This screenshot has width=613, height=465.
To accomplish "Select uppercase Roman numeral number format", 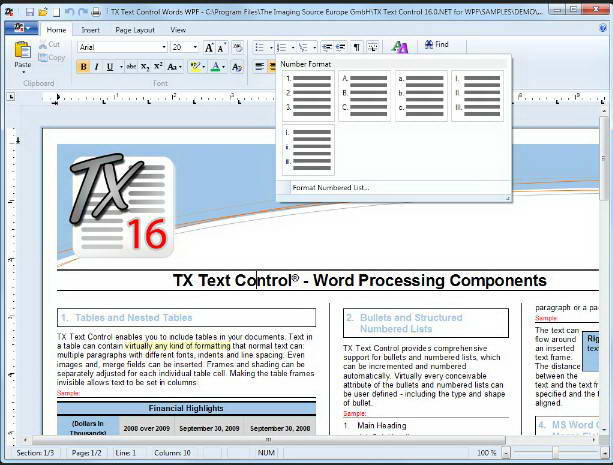I will tap(477, 96).
